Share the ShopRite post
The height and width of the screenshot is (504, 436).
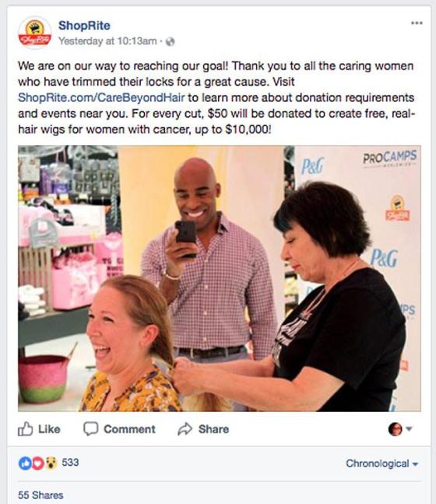(x=203, y=428)
